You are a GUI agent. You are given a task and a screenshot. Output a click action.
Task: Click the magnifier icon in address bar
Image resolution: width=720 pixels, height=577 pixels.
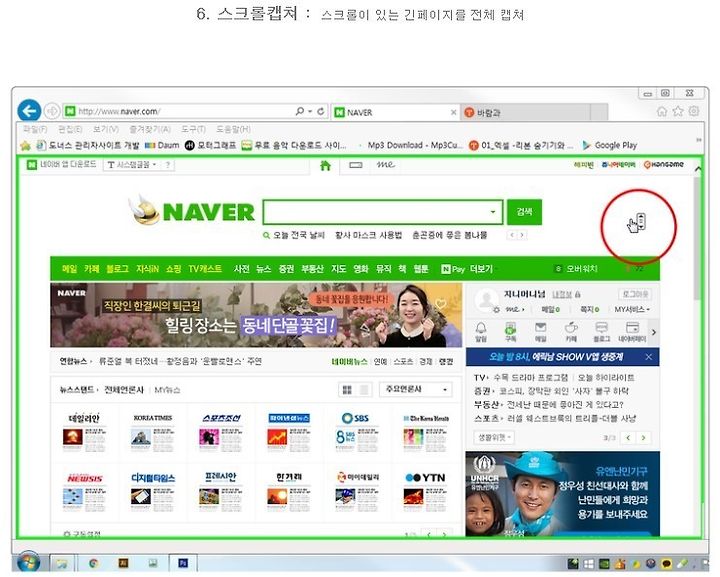300,111
